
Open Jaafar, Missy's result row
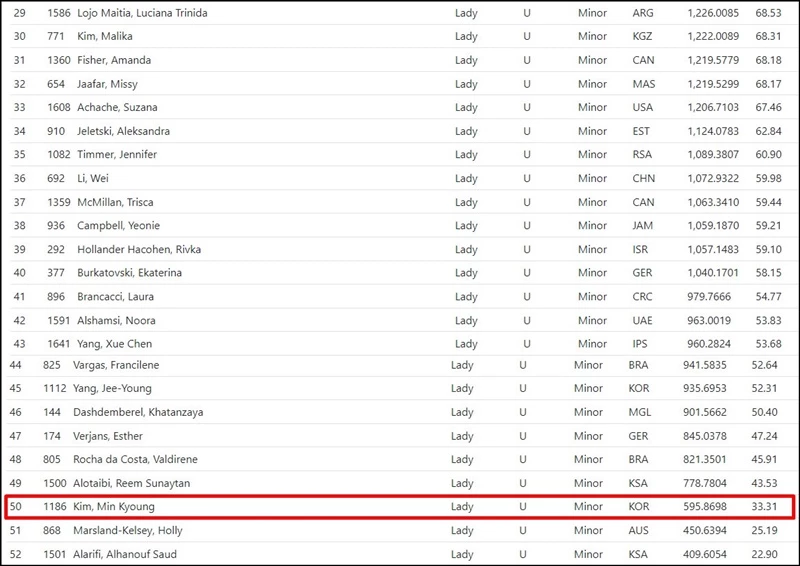[x=108, y=84]
